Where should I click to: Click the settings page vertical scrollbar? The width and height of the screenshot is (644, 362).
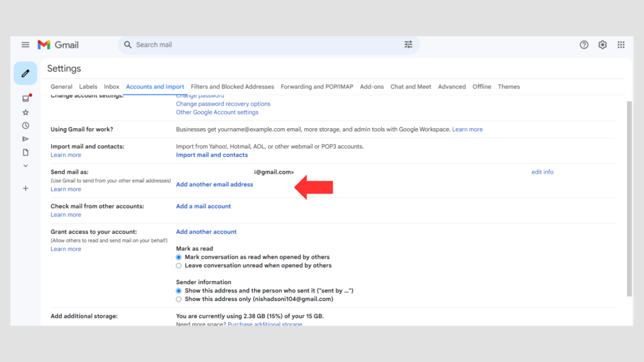coord(629,199)
